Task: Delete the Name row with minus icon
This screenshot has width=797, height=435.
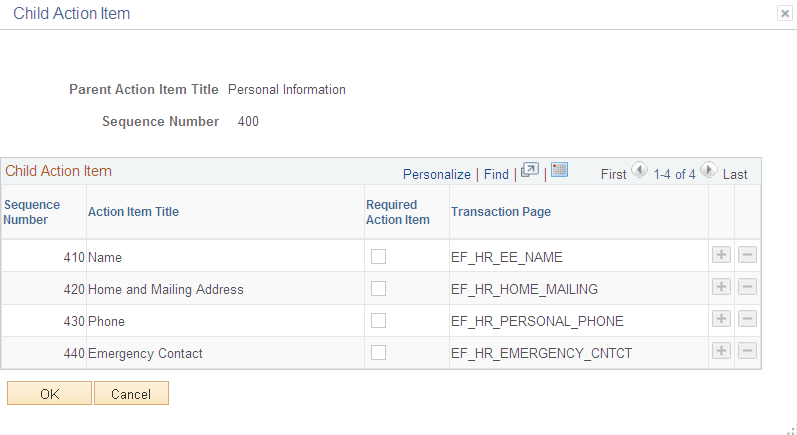Action: pos(747,255)
